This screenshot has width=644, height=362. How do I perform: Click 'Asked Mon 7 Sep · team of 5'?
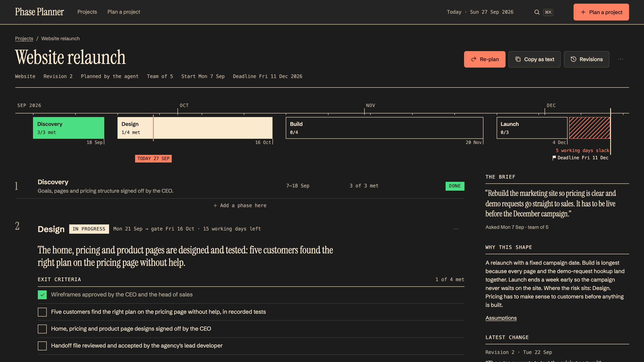(x=517, y=227)
